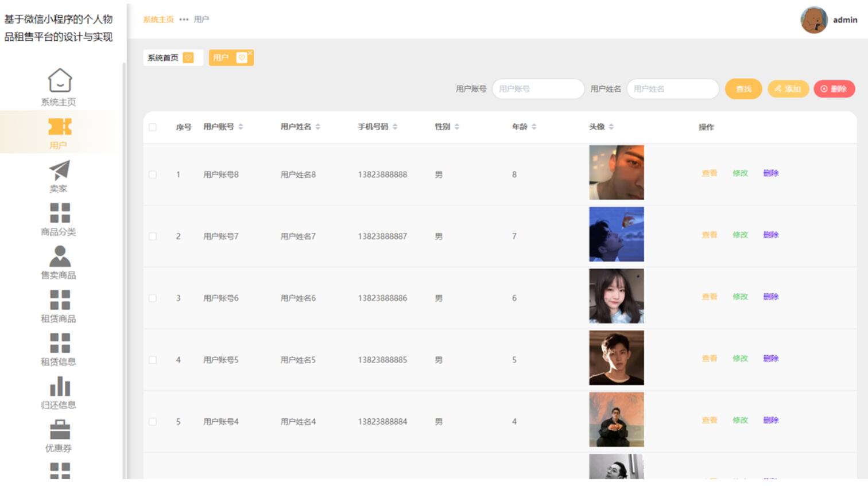Click the avatar thumbnail of 用户账号7

(x=615, y=235)
